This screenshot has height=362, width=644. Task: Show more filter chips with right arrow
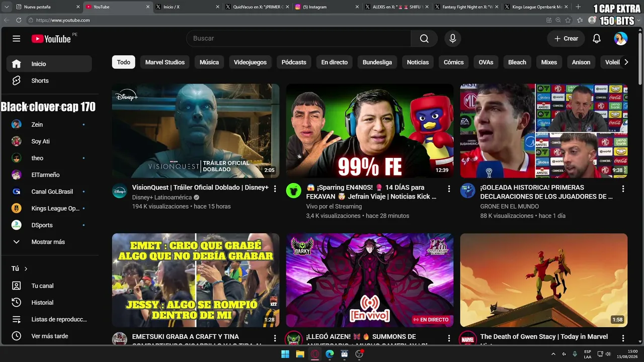click(x=626, y=62)
